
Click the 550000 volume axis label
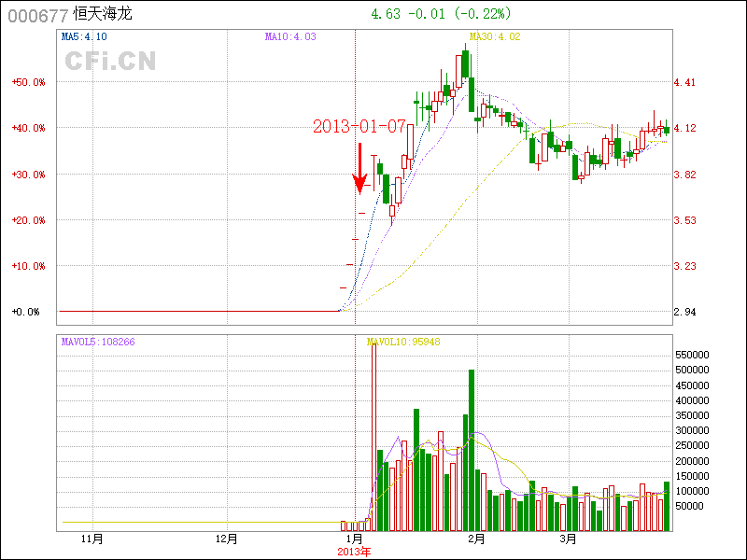(x=696, y=356)
